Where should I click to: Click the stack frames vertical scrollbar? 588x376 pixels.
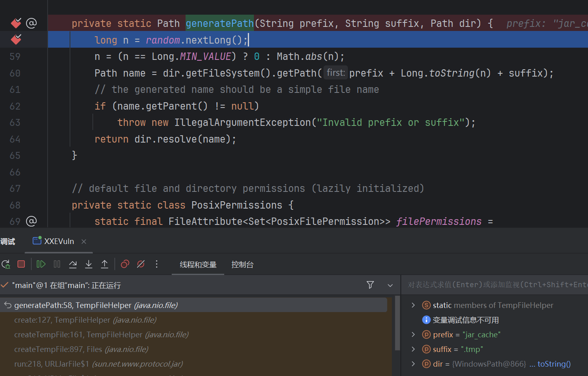point(397,324)
